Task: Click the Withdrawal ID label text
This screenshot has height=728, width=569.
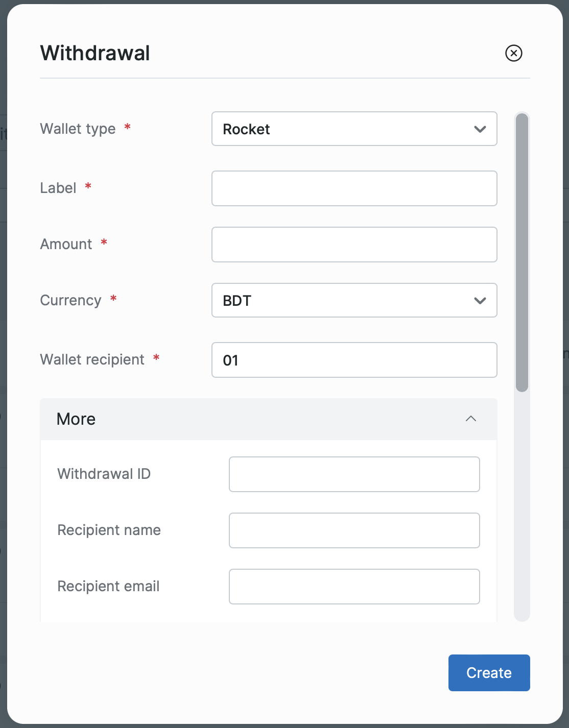Action: click(104, 474)
